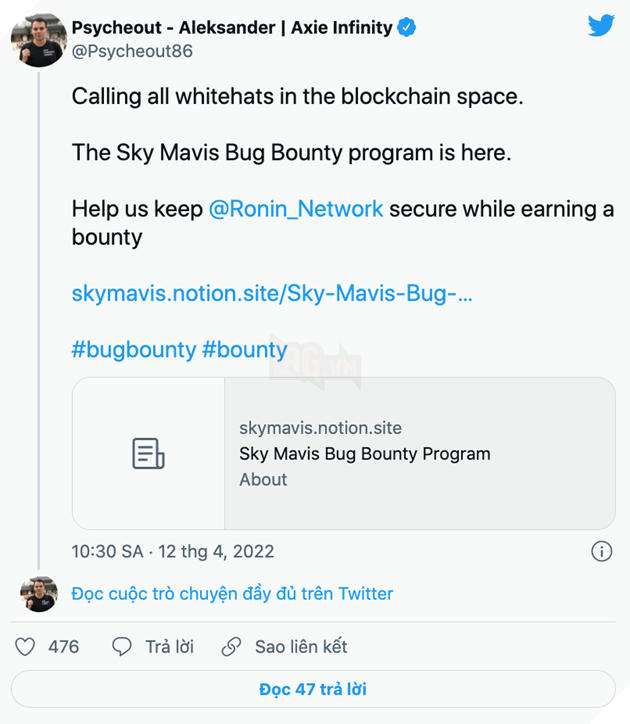Click the Twitter bird logo
This screenshot has width=630, height=724.
[x=601, y=26]
